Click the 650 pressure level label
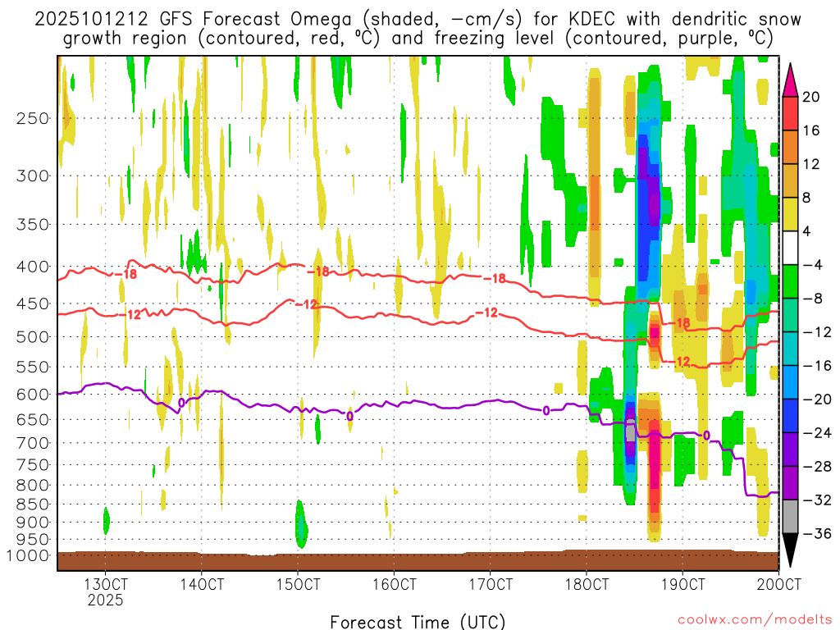Screen dimensions: 840x630 [x=33, y=419]
